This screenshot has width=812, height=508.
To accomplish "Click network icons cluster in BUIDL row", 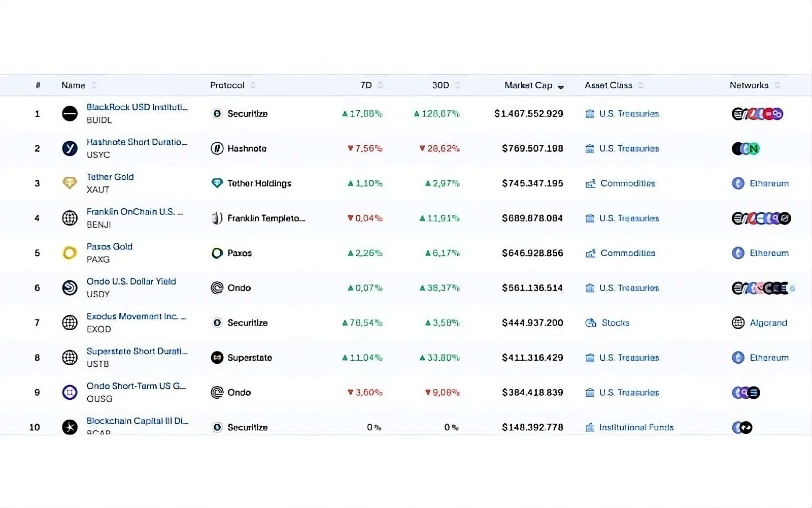I will 757,114.
